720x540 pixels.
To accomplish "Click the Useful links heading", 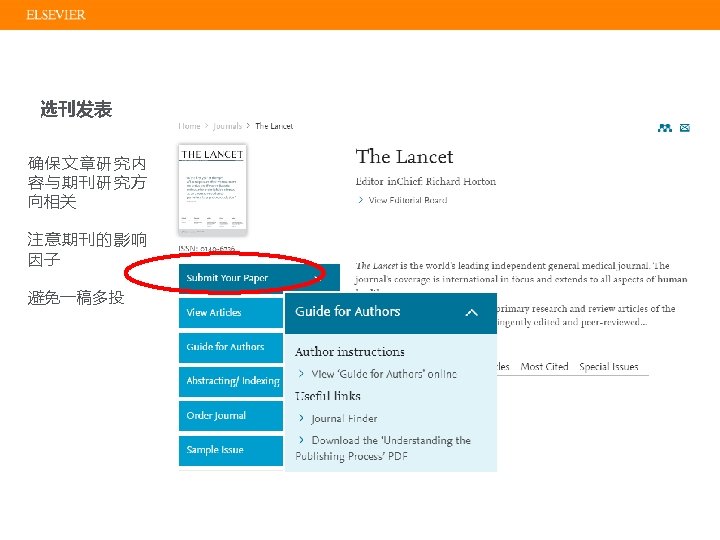I will (328, 396).
